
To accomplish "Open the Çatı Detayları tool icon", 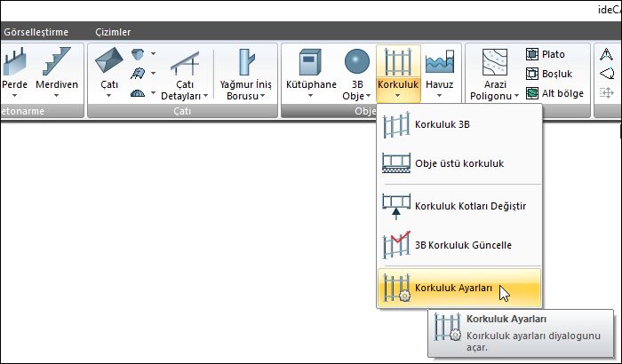I will 185,63.
